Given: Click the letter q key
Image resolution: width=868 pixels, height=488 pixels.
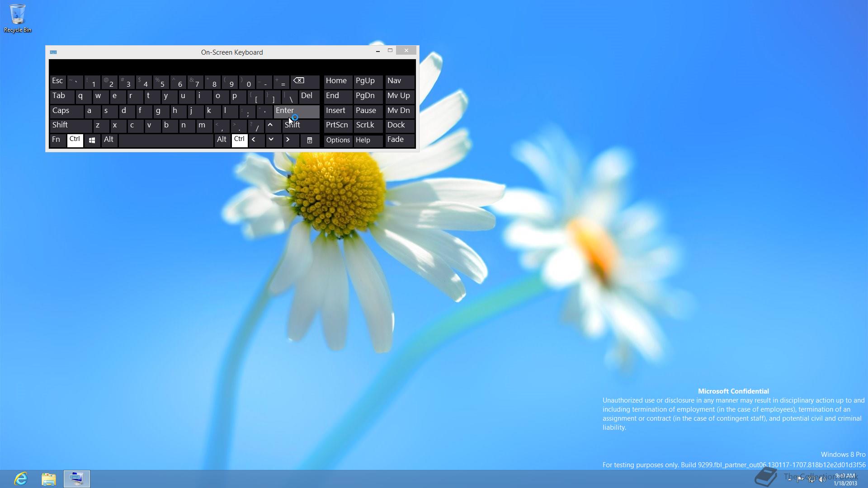Looking at the screenshot, I should 83,96.
